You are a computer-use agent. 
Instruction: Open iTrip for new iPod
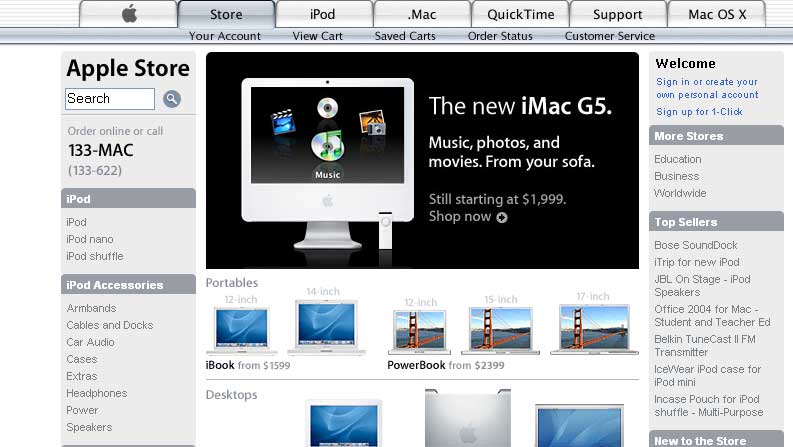(x=697, y=262)
